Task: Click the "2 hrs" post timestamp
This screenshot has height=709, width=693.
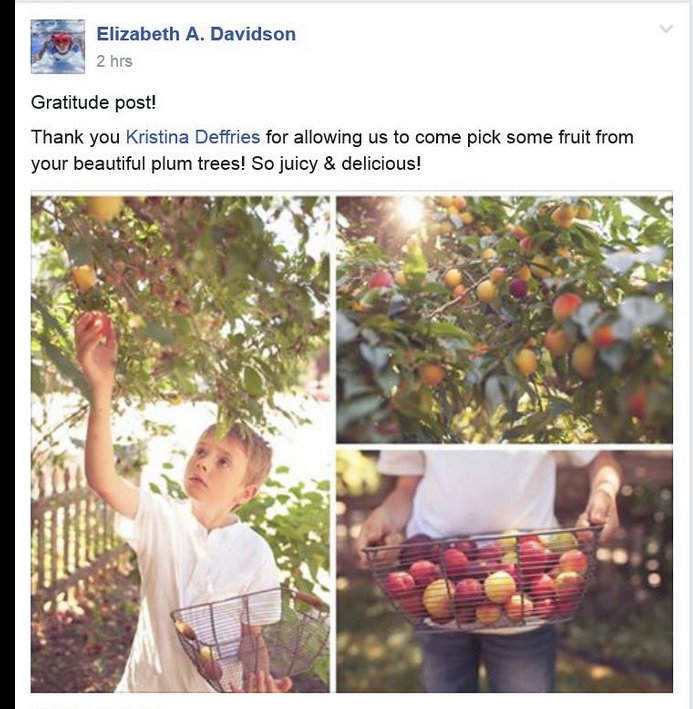Action: pos(114,61)
